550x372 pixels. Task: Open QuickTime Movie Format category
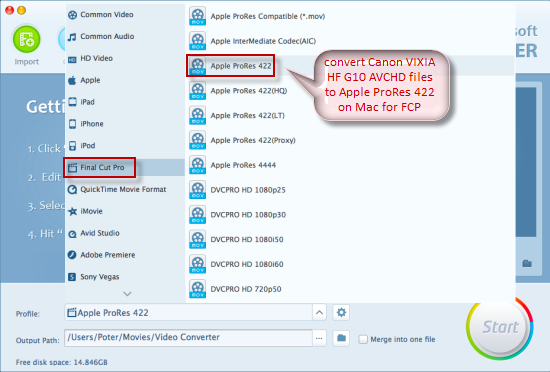(x=125, y=189)
